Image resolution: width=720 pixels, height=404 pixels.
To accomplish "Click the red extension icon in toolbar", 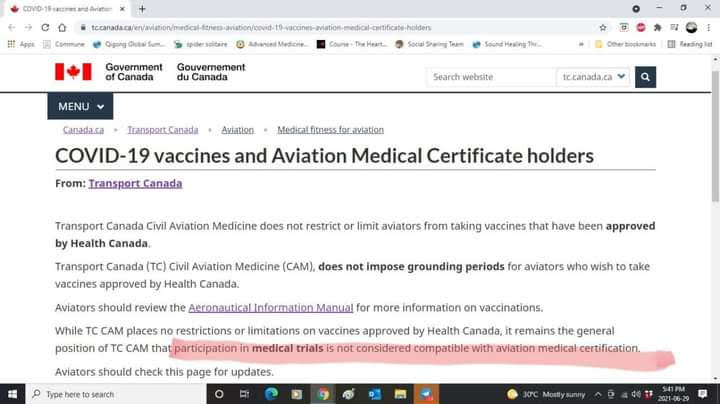I will 641,28.
